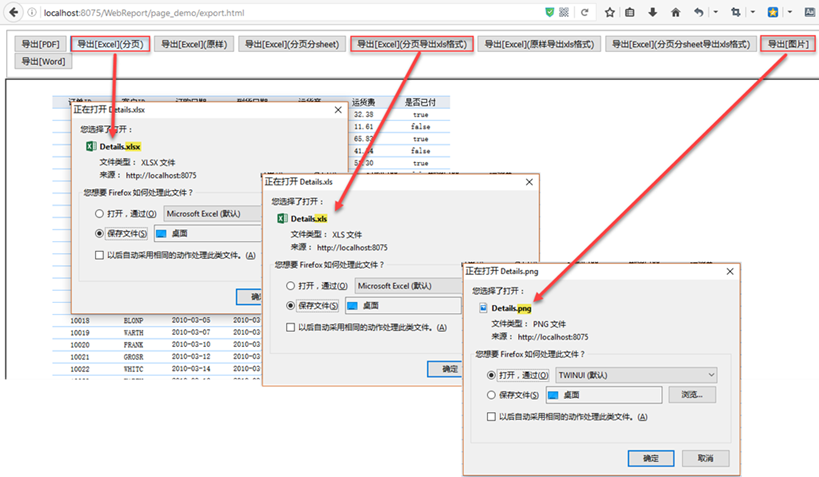This screenshot has width=819, height=477.
Task: Click order ID cell 10022
Action: click(80, 369)
